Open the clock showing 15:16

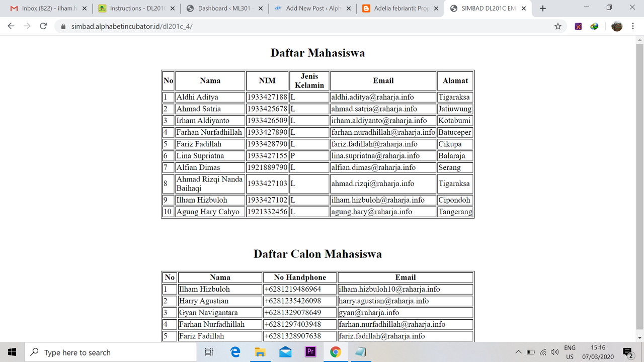598,352
